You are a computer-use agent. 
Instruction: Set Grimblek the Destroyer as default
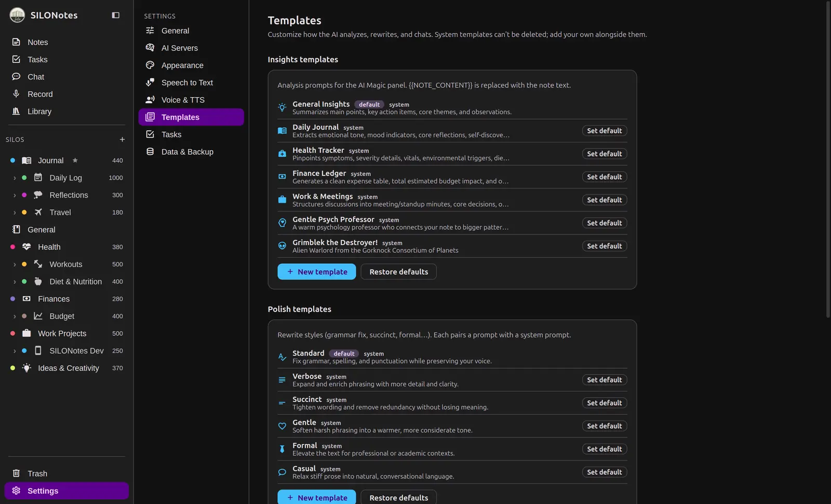click(x=604, y=246)
